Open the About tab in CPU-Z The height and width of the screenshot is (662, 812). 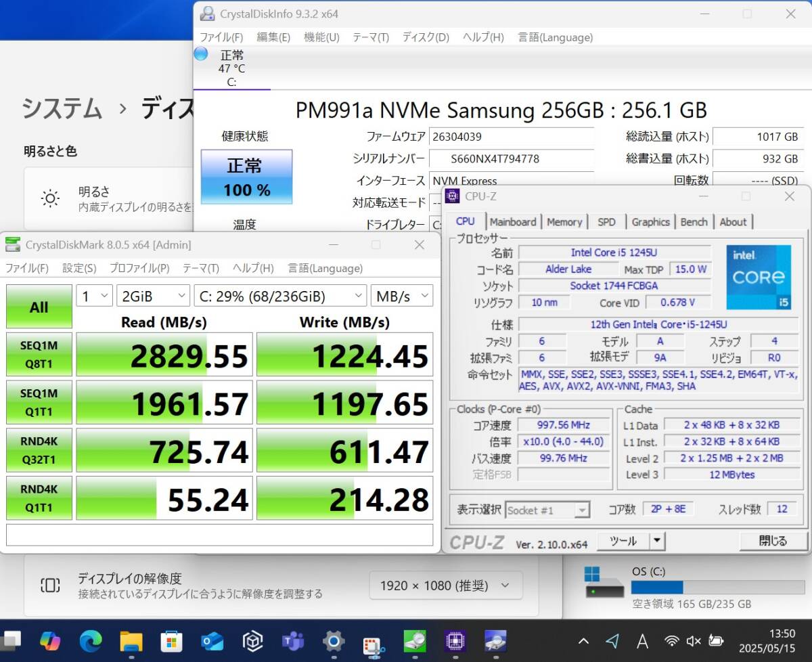(734, 222)
